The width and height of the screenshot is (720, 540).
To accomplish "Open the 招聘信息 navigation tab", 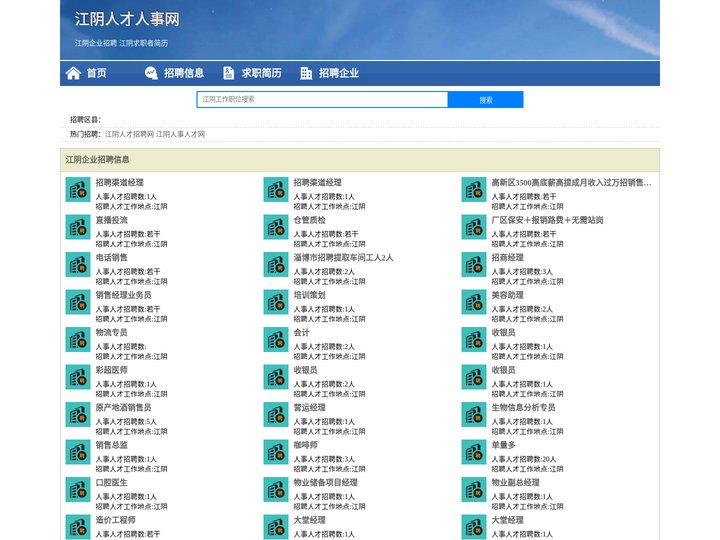I will (184, 73).
